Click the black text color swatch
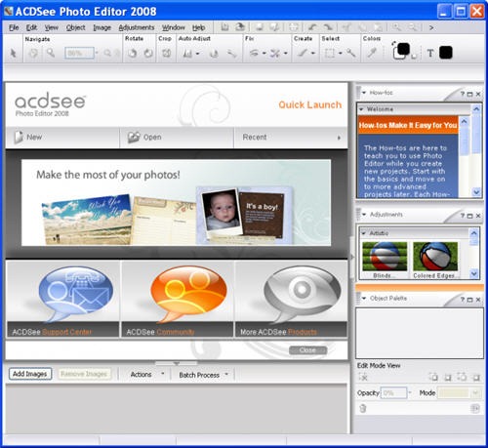Image resolution: width=488 pixels, height=448 pixels. tap(446, 53)
